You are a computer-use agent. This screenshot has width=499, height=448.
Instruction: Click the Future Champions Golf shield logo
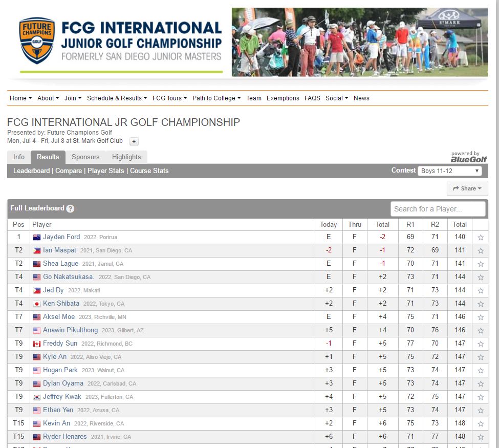[37, 40]
